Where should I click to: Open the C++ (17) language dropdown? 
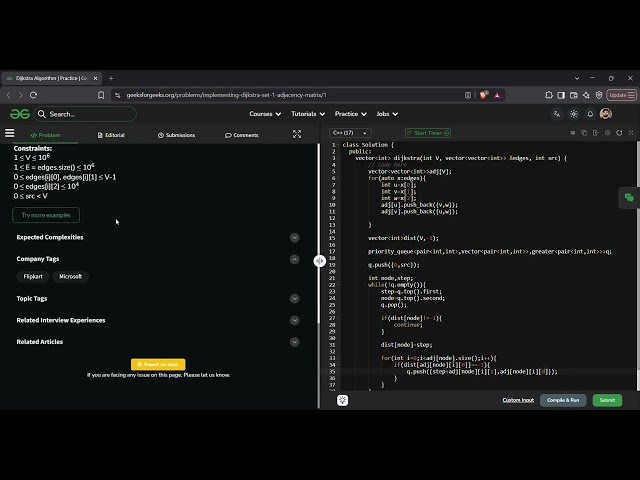[350, 133]
